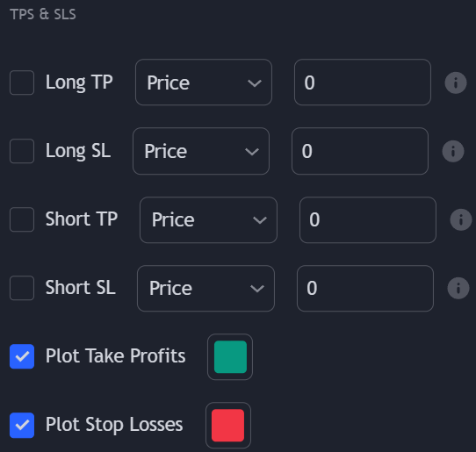This screenshot has height=452, width=476.
Task: Select the Short SL value input
Action: click(365, 288)
